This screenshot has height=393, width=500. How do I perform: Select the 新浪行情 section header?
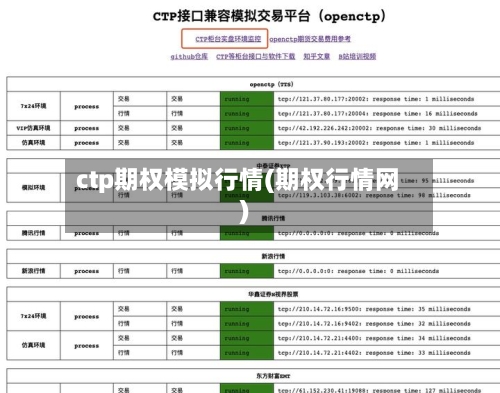click(x=273, y=256)
